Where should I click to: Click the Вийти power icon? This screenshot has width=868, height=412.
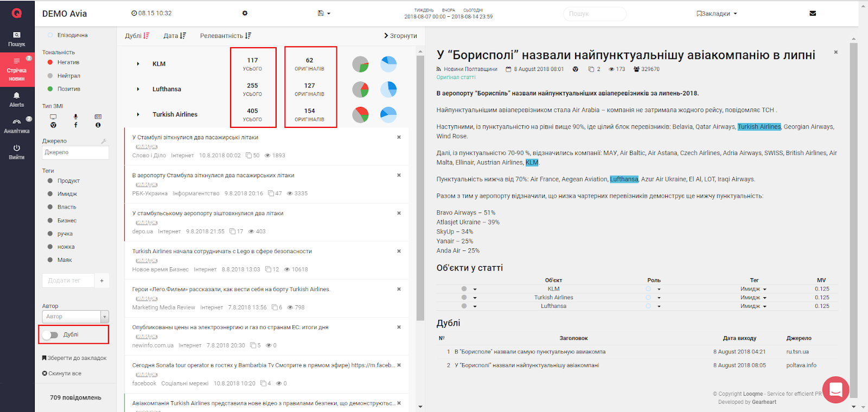[17, 147]
